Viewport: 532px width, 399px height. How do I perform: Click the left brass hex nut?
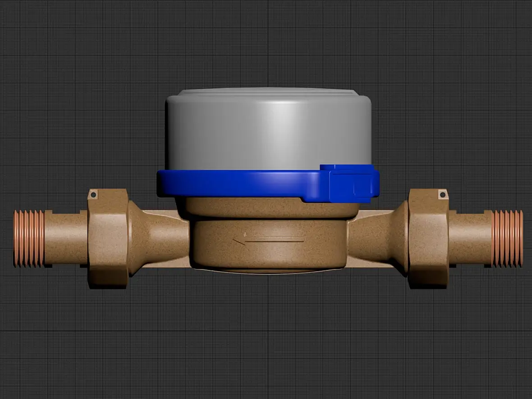(x=108, y=239)
